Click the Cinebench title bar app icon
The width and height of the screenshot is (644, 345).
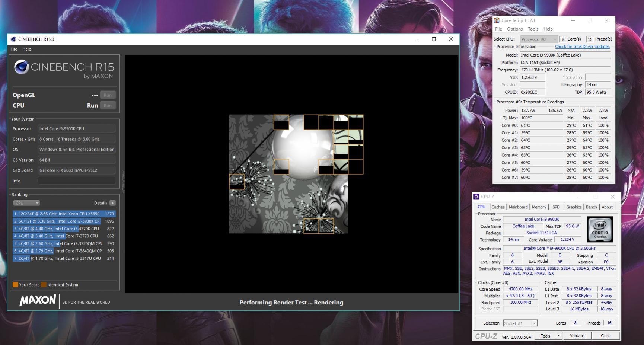pyautogui.click(x=13, y=39)
